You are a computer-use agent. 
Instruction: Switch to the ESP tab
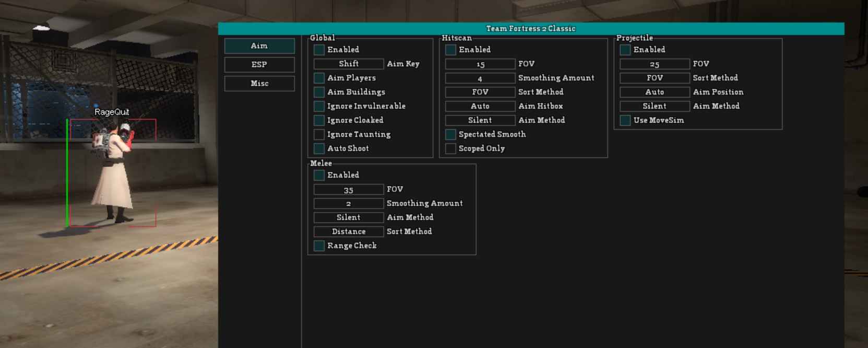(259, 65)
